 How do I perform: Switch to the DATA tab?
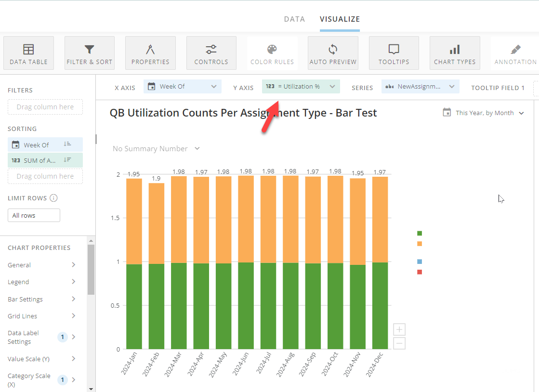tap(294, 19)
